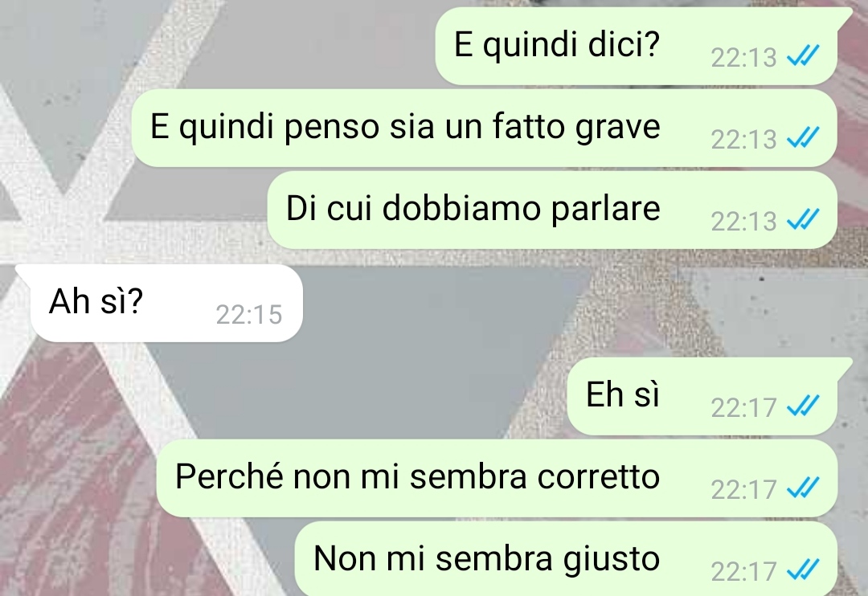Click the 22:13 time next to 'Di cui dobbiamo parlare'

[x=744, y=222]
